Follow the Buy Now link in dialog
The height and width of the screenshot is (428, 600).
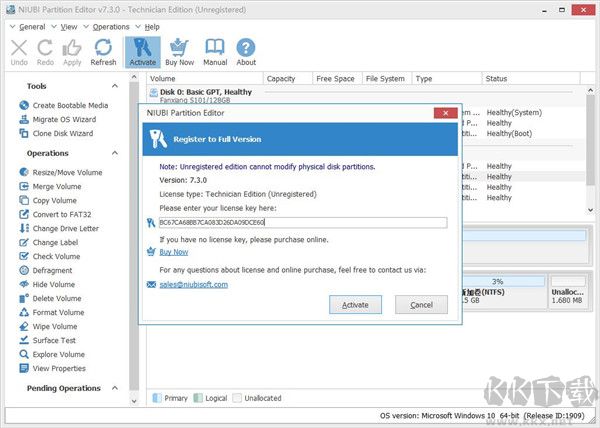[174, 252]
